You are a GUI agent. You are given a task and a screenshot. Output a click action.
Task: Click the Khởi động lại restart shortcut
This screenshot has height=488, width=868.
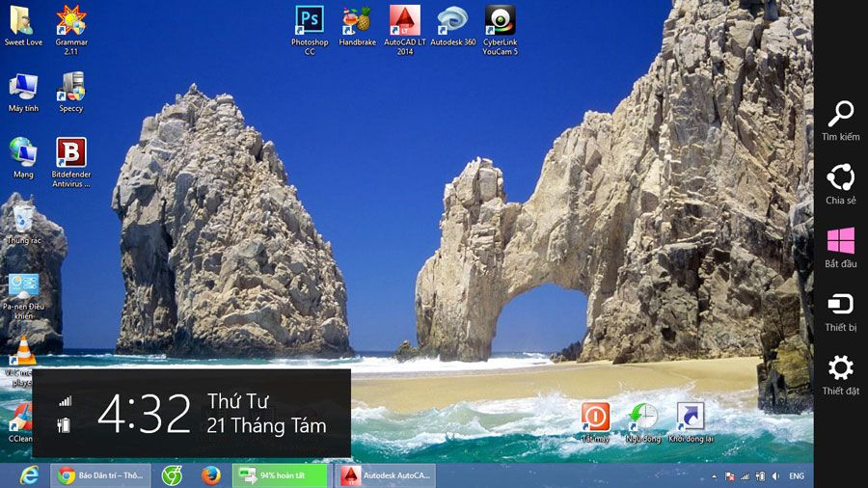coord(691,417)
